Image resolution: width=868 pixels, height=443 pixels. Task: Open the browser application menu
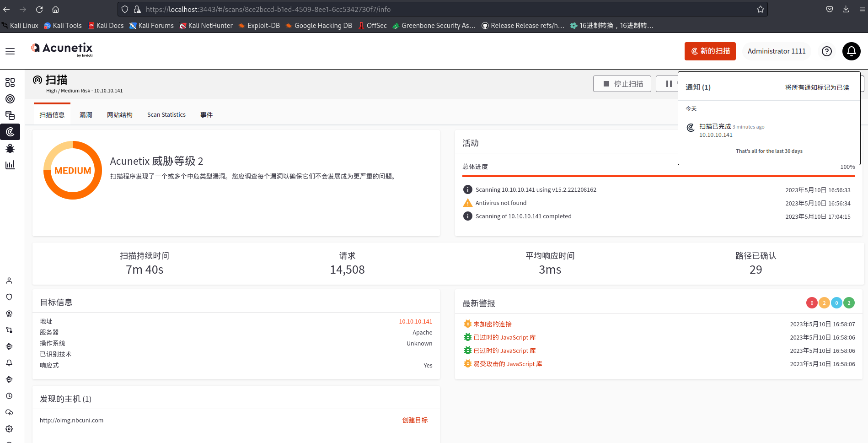(862, 9)
